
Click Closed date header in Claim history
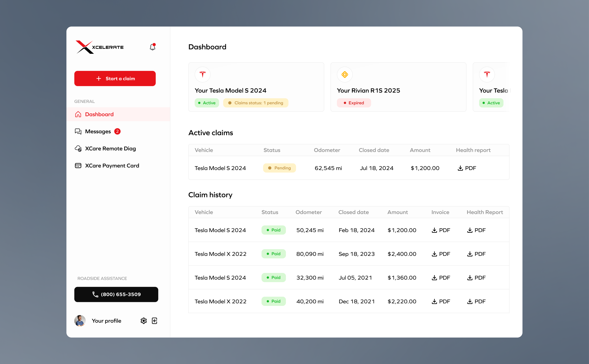coord(354,212)
